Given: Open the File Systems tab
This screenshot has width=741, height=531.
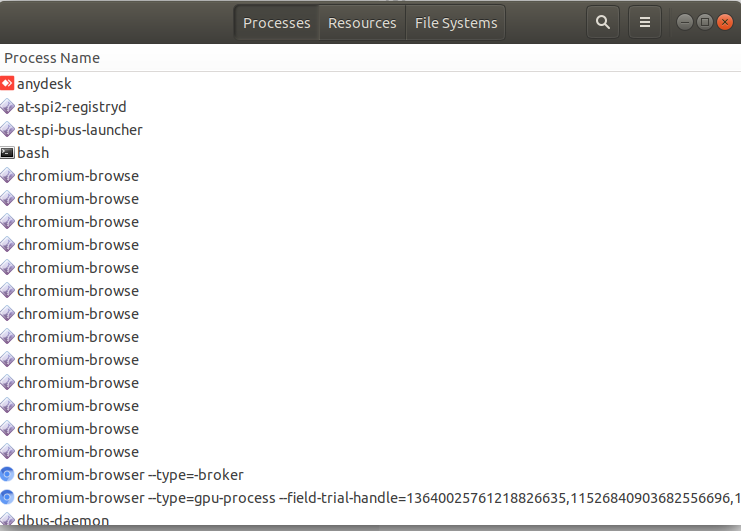Looking at the screenshot, I should click(x=456, y=23).
